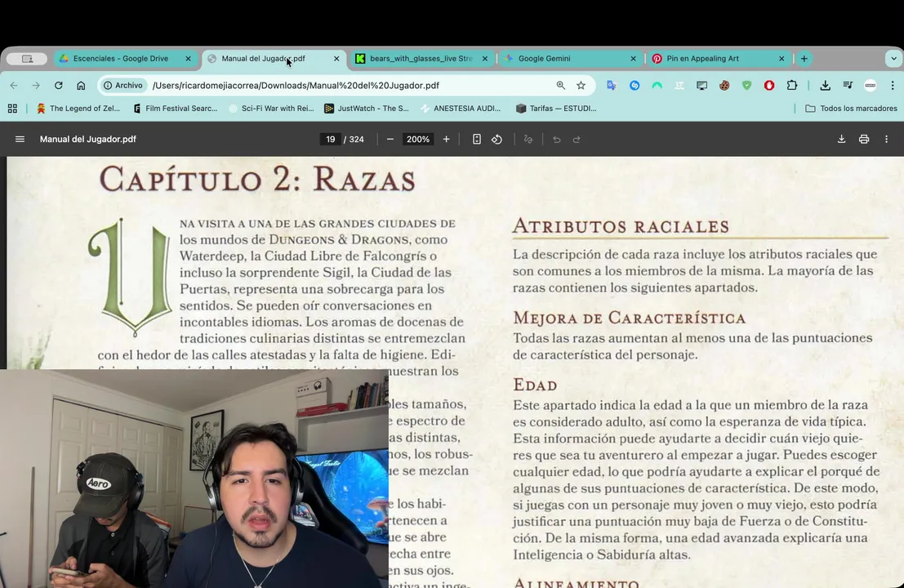Switch to the Escenciales - Google Drive tab
This screenshot has height=588, width=904.
[126, 59]
